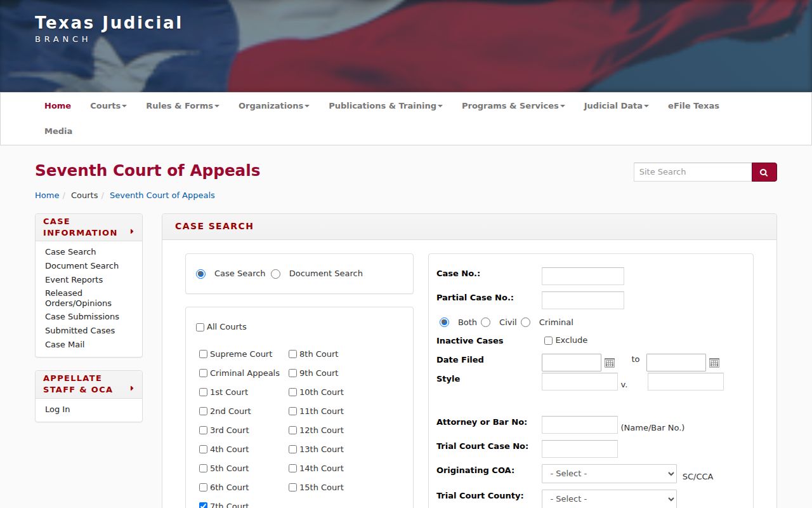Tick the 6th Court checkbox
This screenshot has height=508, width=812.
coord(203,488)
